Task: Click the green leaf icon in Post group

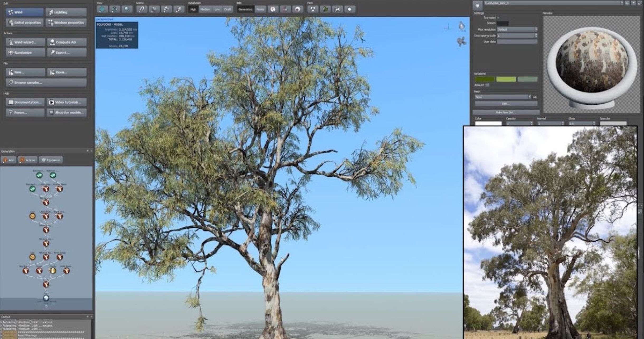Action: pyautogui.click(x=325, y=9)
